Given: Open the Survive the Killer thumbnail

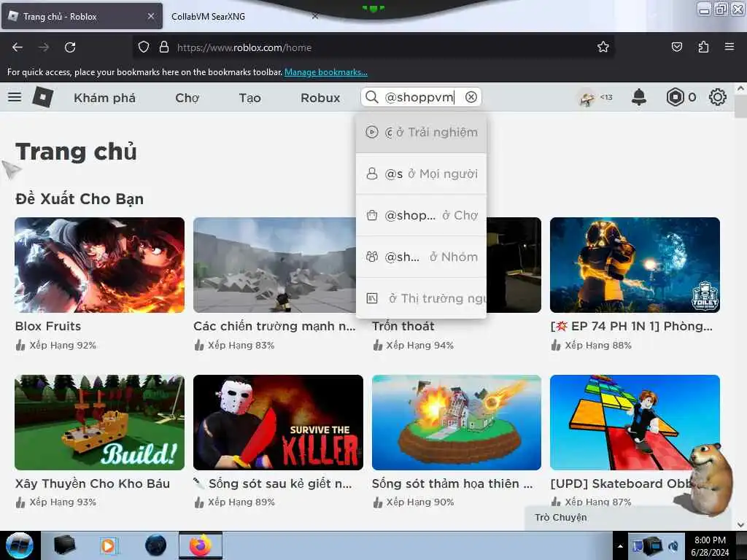Looking at the screenshot, I should click(x=278, y=422).
